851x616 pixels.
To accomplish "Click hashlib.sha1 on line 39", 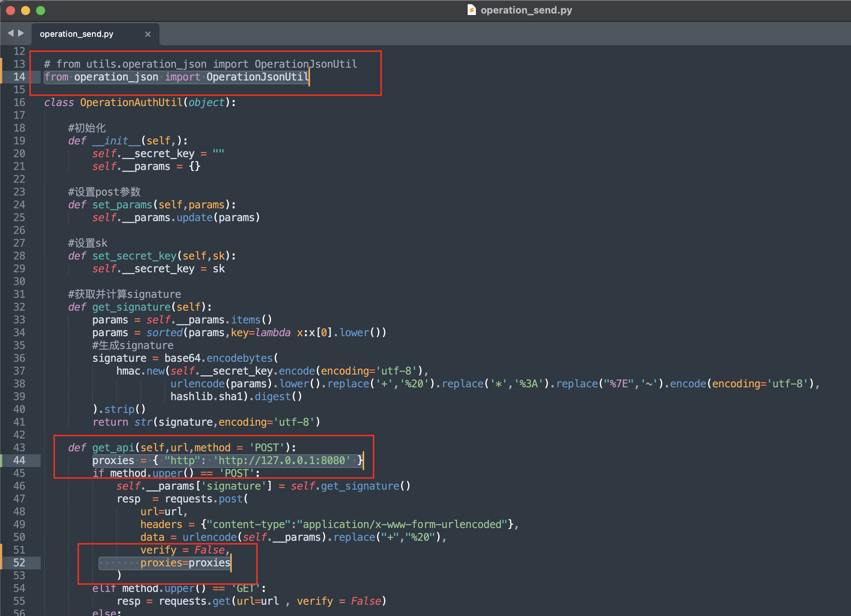I will tap(207, 396).
